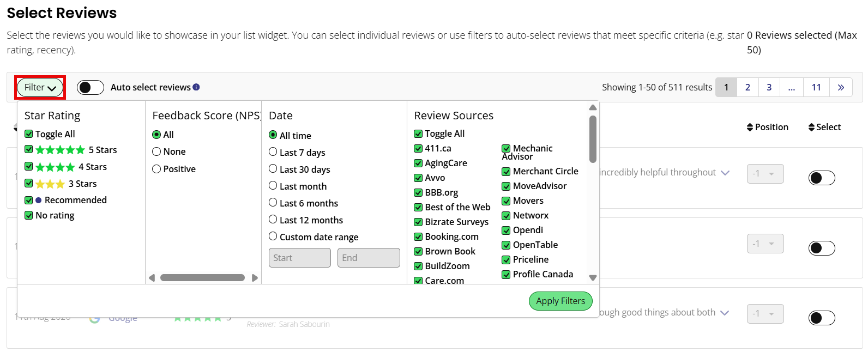Go to page 2 of results
The height and width of the screenshot is (352, 868).
[x=748, y=87]
